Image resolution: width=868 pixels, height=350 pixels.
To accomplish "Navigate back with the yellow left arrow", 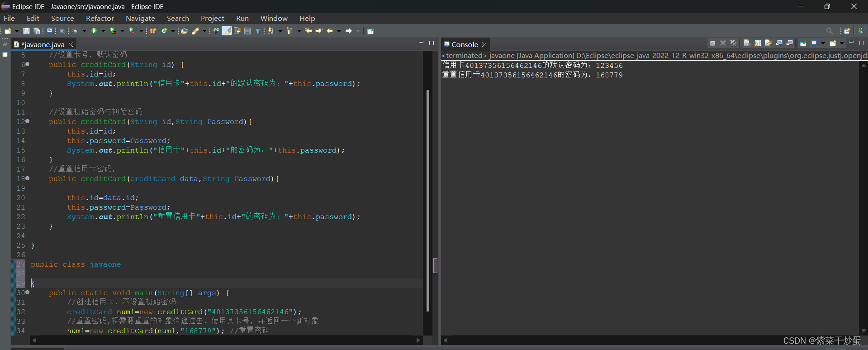I will [x=329, y=31].
